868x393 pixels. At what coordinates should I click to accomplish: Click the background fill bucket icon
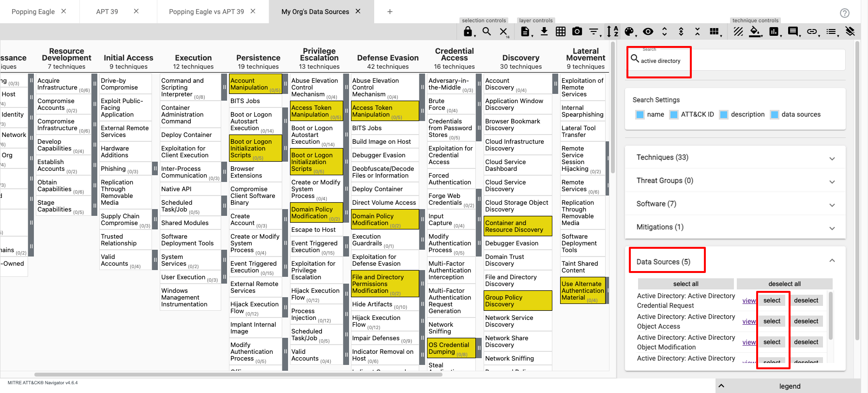point(754,31)
